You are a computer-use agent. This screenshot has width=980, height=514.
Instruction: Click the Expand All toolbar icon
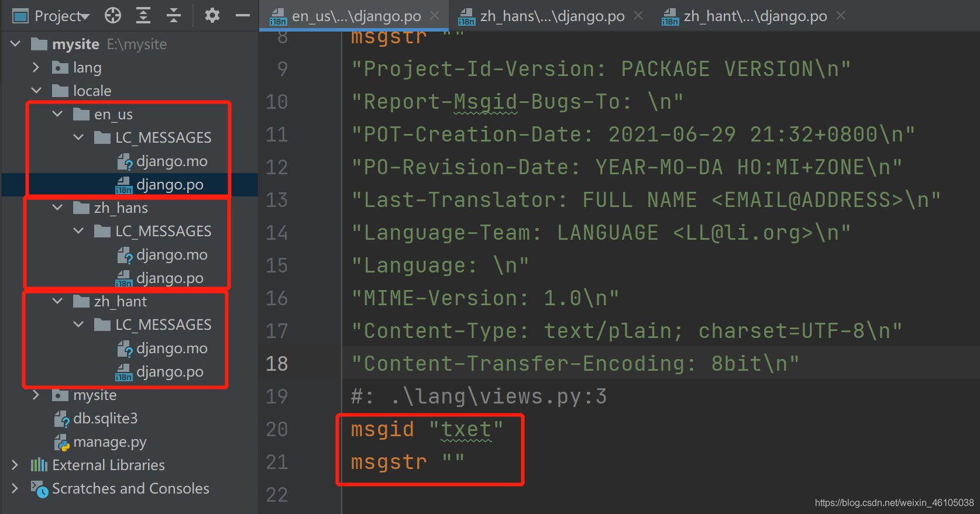[143, 16]
